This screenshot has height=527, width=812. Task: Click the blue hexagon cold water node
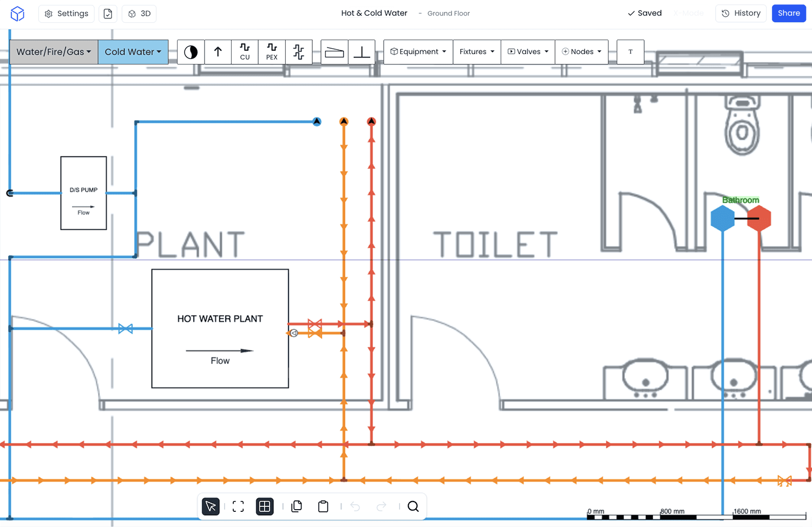pyautogui.click(x=722, y=219)
